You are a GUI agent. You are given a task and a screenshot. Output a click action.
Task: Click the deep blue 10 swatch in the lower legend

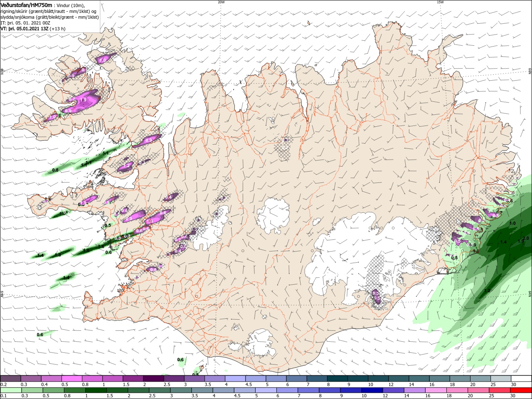point(372,390)
